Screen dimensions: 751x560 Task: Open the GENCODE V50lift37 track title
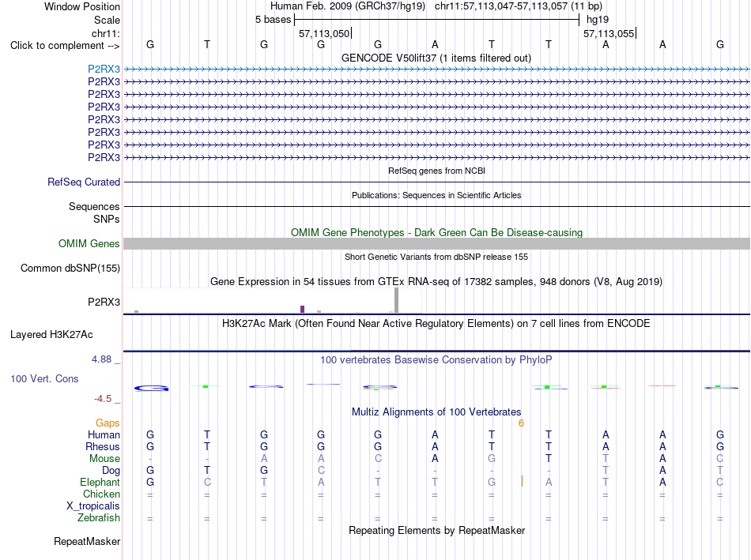tap(436, 58)
